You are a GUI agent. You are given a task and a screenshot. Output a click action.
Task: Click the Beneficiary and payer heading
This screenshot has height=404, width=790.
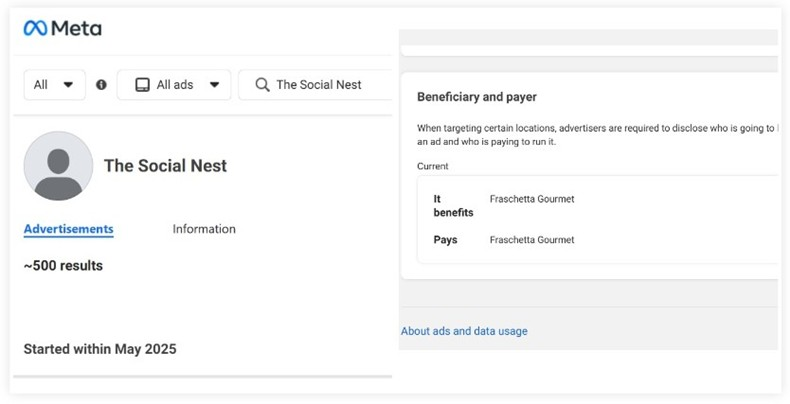click(x=476, y=97)
